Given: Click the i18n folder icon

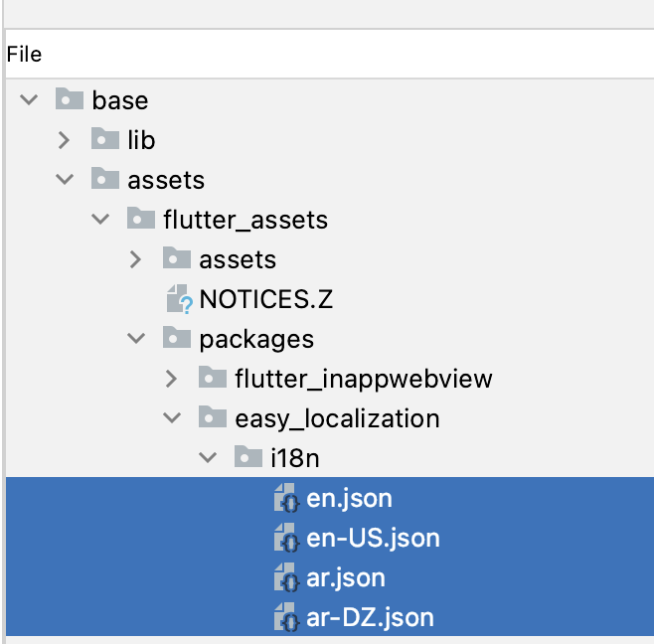Looking at the screenshot, I should coord(248,456).
